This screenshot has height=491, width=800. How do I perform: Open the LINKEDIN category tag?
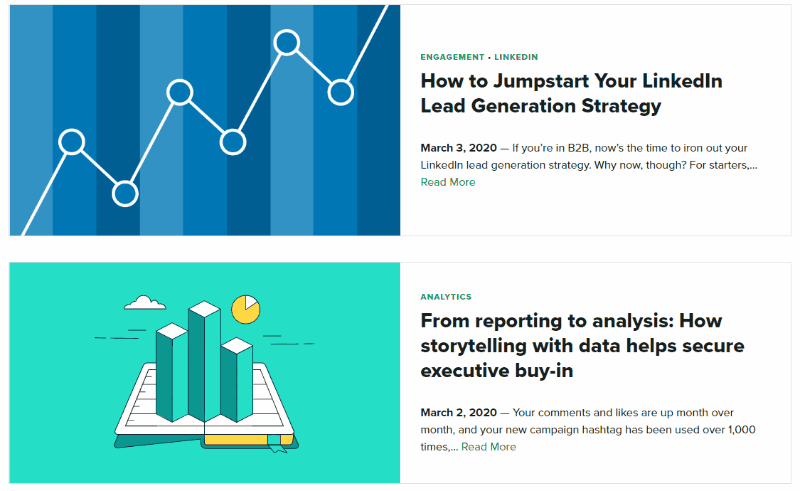516,57
